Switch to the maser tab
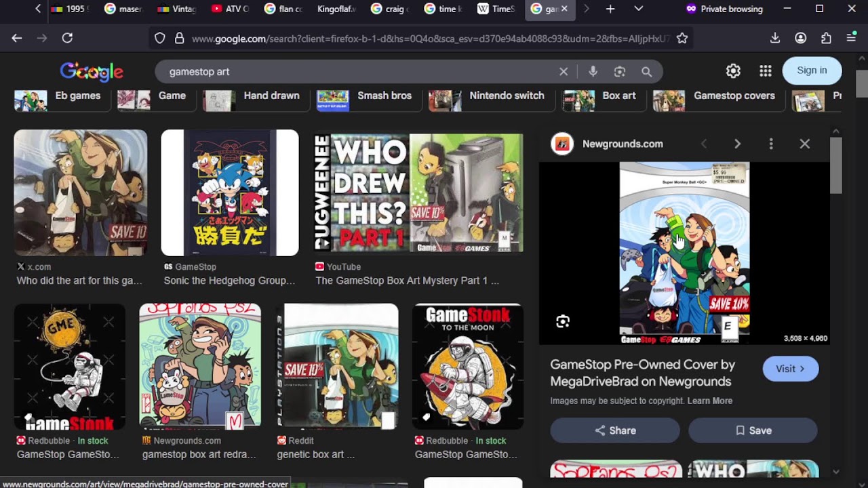 click(124, 9)
